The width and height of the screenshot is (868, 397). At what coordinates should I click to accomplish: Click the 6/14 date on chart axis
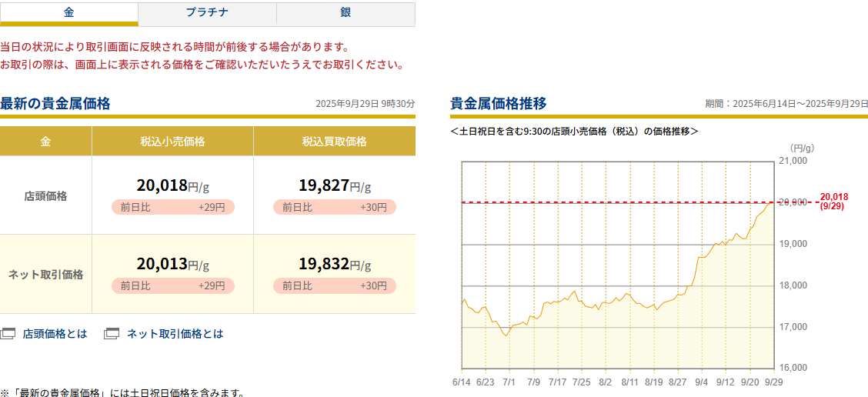(x=461, y=381)
